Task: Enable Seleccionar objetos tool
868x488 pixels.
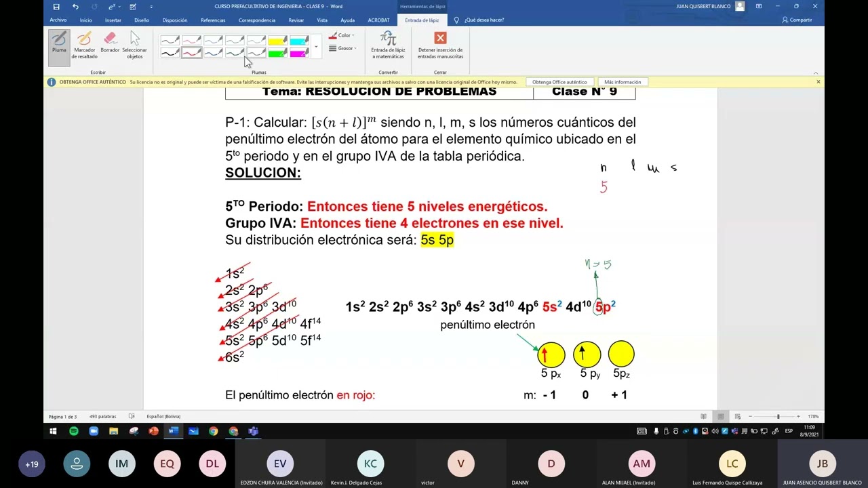Action: pos(134,45)
